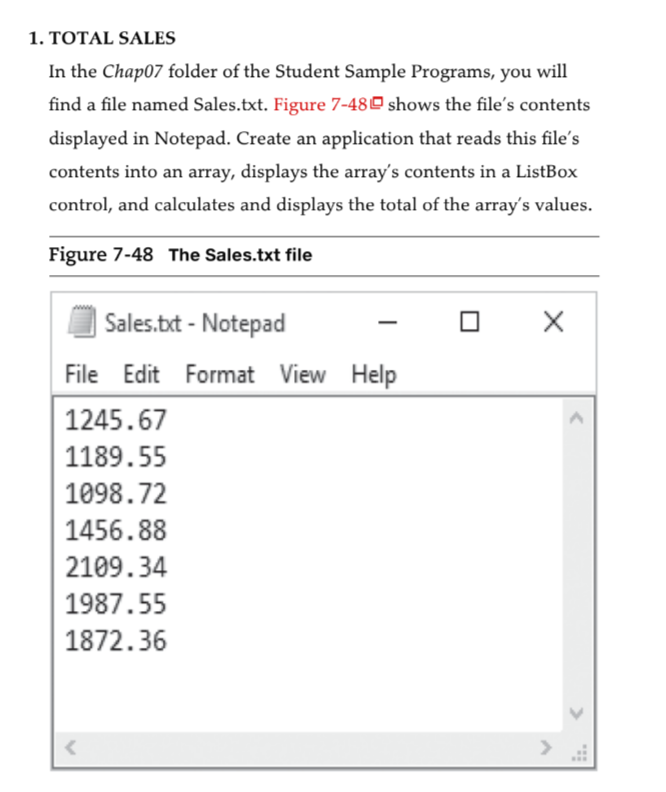The image size is (666, 792).
Task: Click the Sales.txt - Notepad window title
Action: (x=195, y=324)
